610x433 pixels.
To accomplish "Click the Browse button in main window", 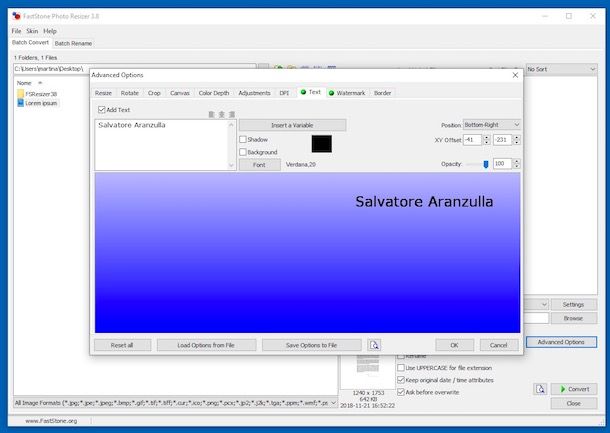I will 573,318.
